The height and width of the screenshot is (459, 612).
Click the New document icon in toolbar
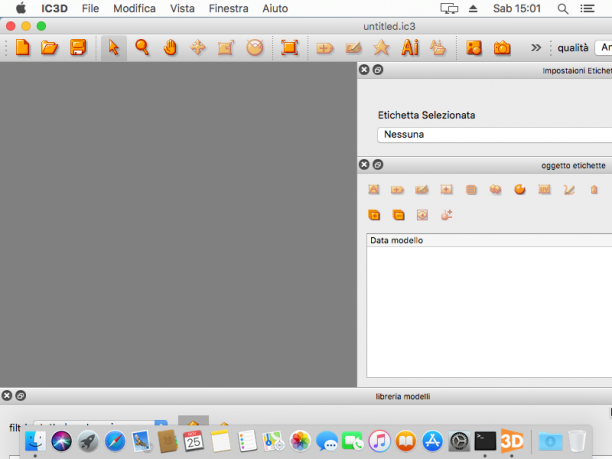pyautogui.click(x=23, y=48)
